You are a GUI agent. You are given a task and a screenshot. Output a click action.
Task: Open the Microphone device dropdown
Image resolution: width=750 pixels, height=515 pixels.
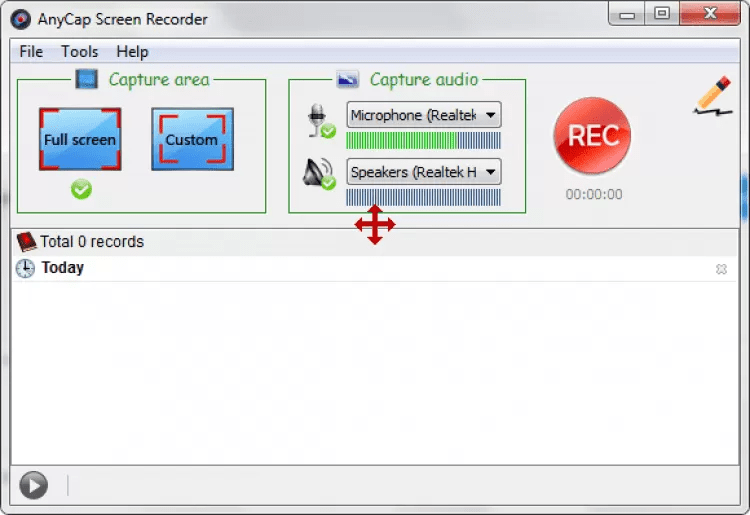[x=424, y=115]
